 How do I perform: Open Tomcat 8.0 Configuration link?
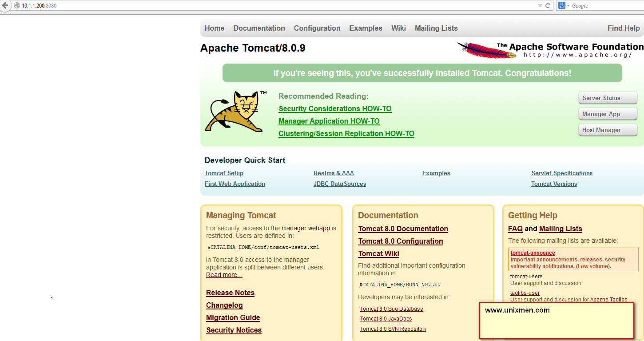(x=401, y=241)
